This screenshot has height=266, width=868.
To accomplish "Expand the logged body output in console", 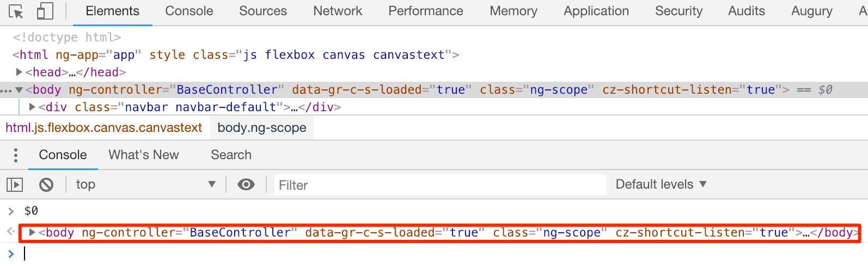I will coord(33,233).
